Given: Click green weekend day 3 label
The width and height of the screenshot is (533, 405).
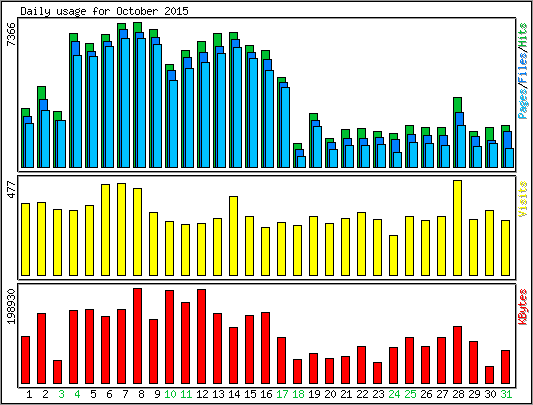Looking at the screenshot, I should (x=61, y=394).
